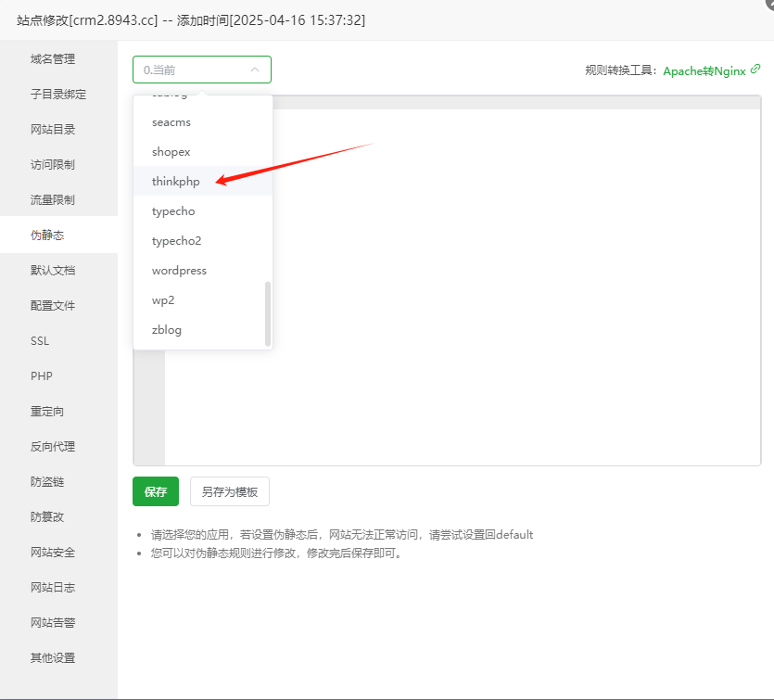Open the PHP version tab

(x=42, y=376)
